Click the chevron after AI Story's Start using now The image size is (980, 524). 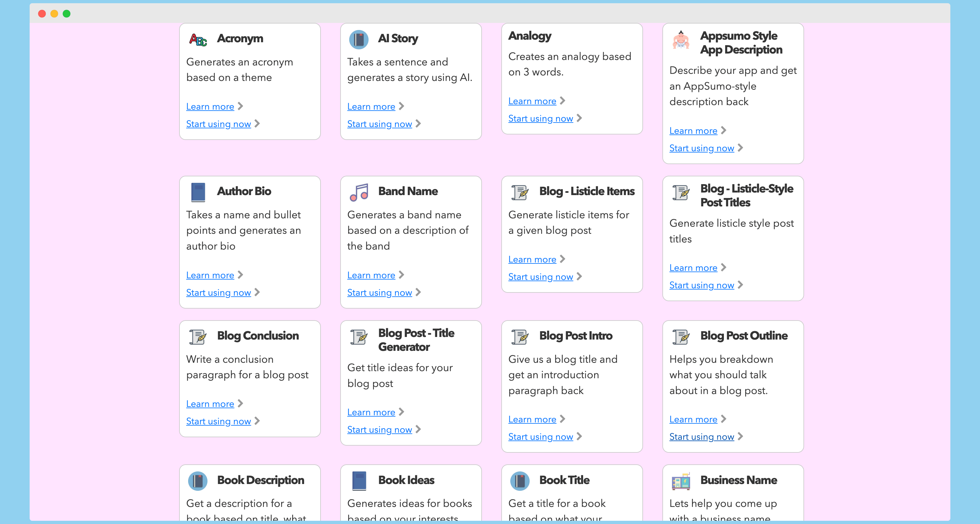point(418,124)
